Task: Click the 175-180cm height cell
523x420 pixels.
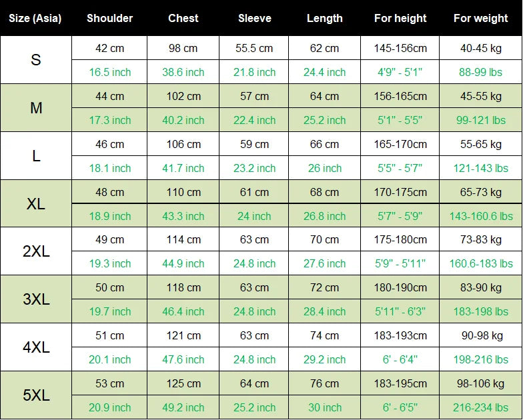Action: [400, 239]
